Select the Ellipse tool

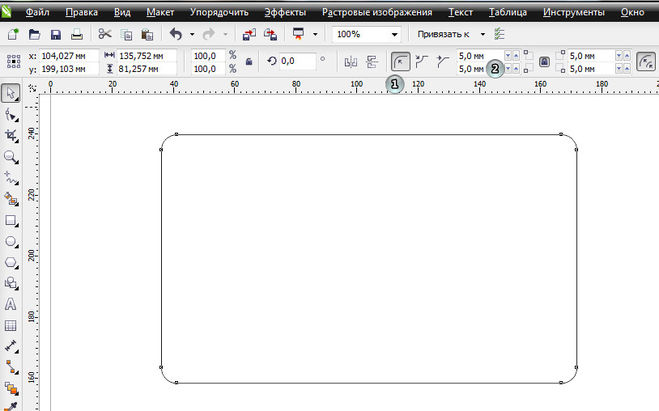click(11, 241)
